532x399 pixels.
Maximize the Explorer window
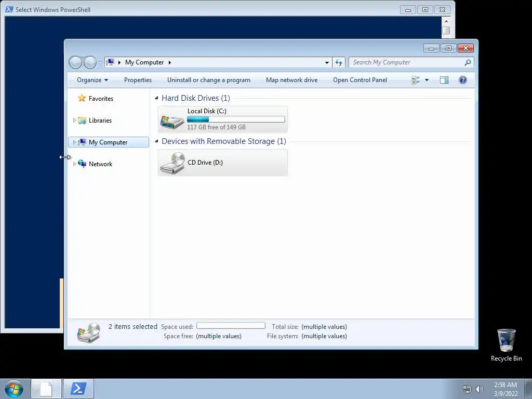(x=448, y=48)
